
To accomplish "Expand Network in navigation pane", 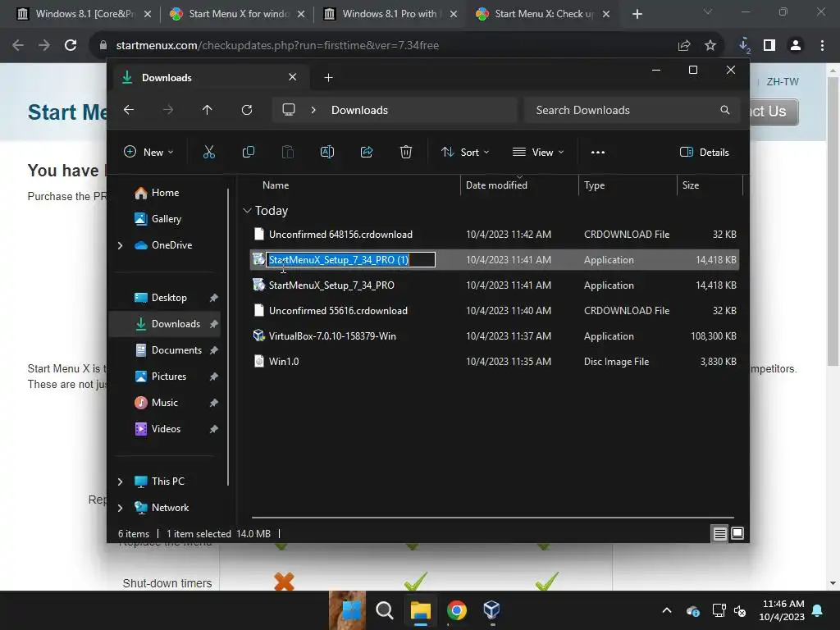I will (x=120, y=508).
